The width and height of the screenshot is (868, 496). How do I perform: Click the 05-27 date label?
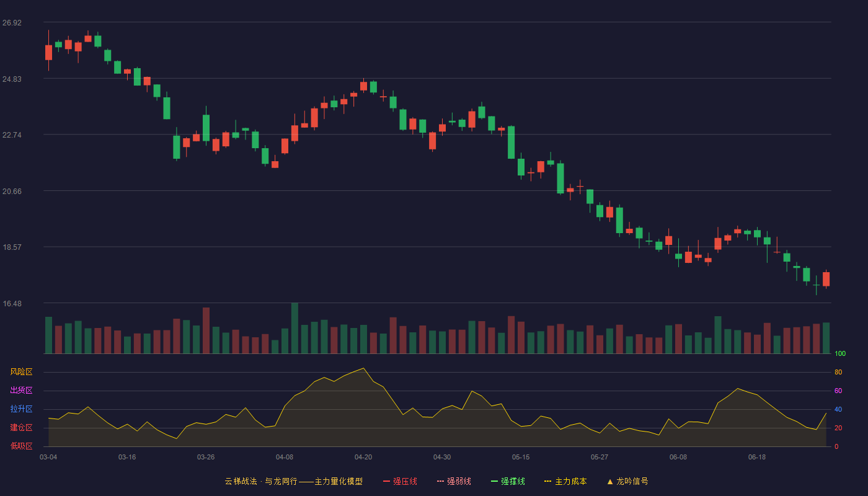pyautogui.click(x=600, y=457)
